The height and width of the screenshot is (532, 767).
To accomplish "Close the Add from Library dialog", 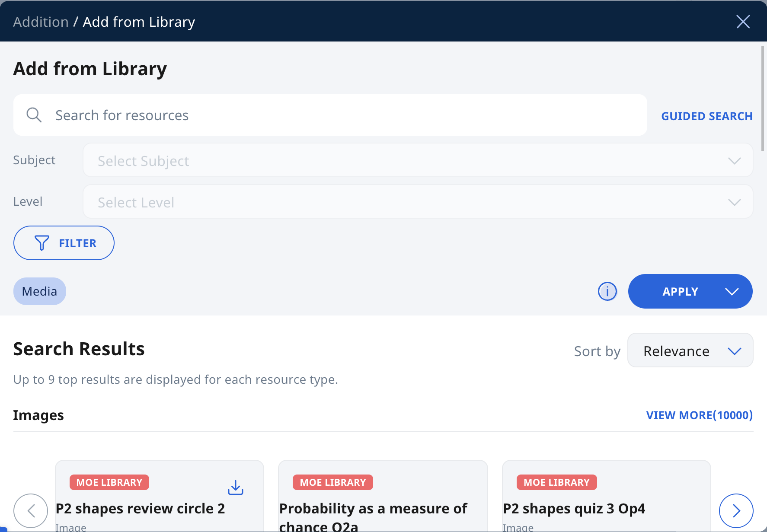I will (743, 22).
